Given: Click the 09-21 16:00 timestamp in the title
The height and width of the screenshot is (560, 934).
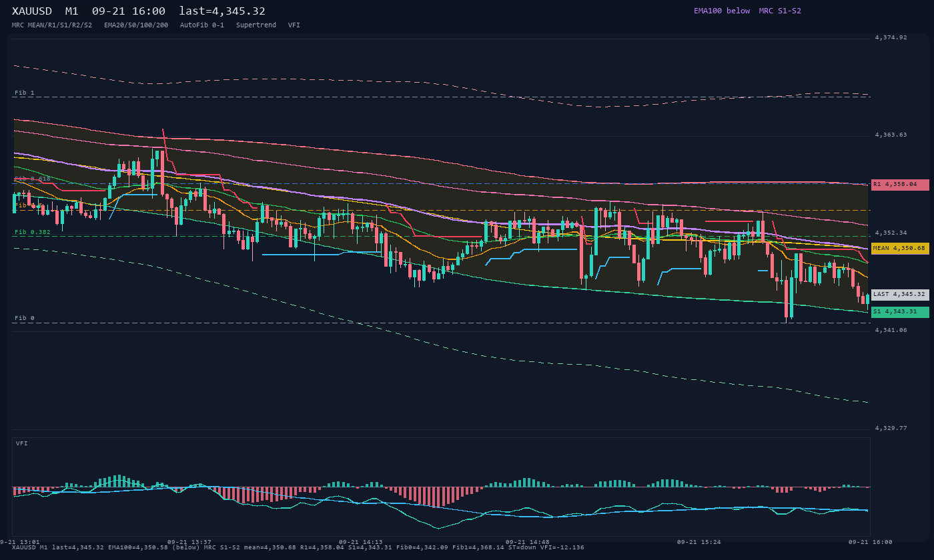Looking at the screenshot, I should (x=129, y=11).
